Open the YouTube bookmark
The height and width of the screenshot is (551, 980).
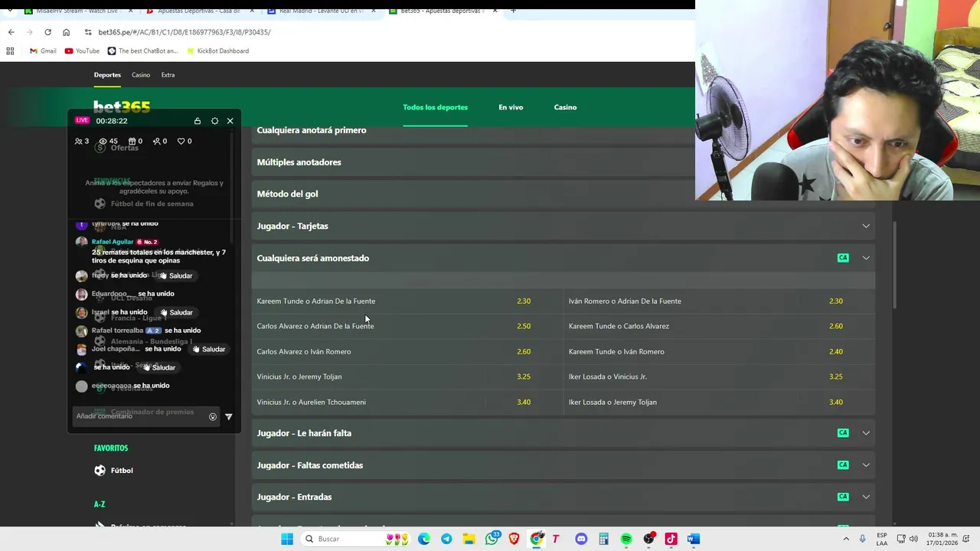pos(82,51)
